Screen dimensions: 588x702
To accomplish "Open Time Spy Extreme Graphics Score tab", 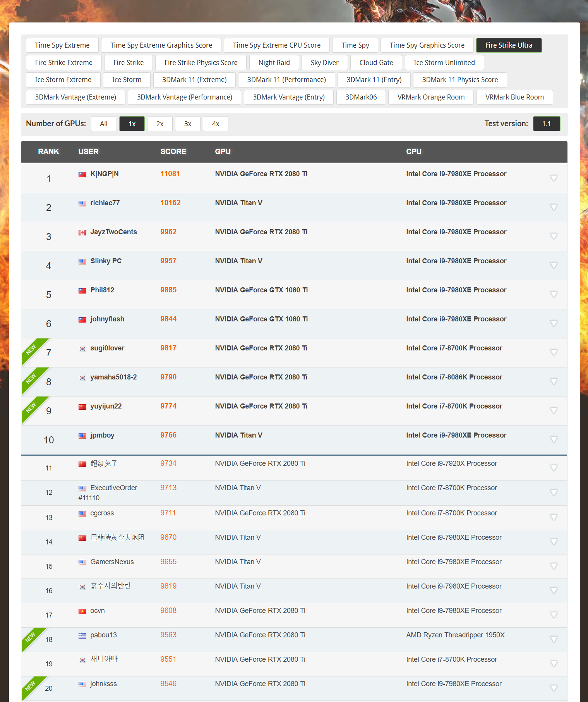I will pos(161,45).
